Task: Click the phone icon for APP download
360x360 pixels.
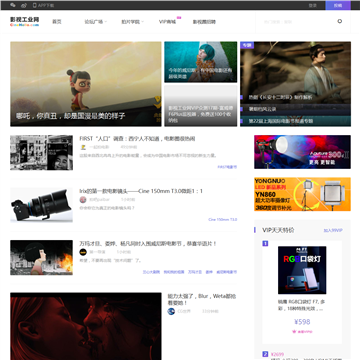Action: tap(35, 5)
